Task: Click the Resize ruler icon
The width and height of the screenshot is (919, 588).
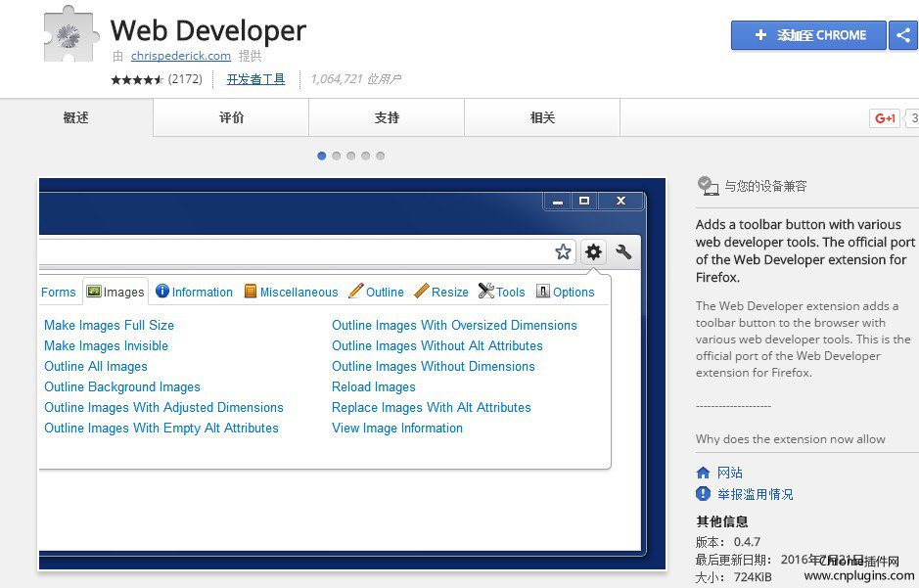Action: (422, 292)
